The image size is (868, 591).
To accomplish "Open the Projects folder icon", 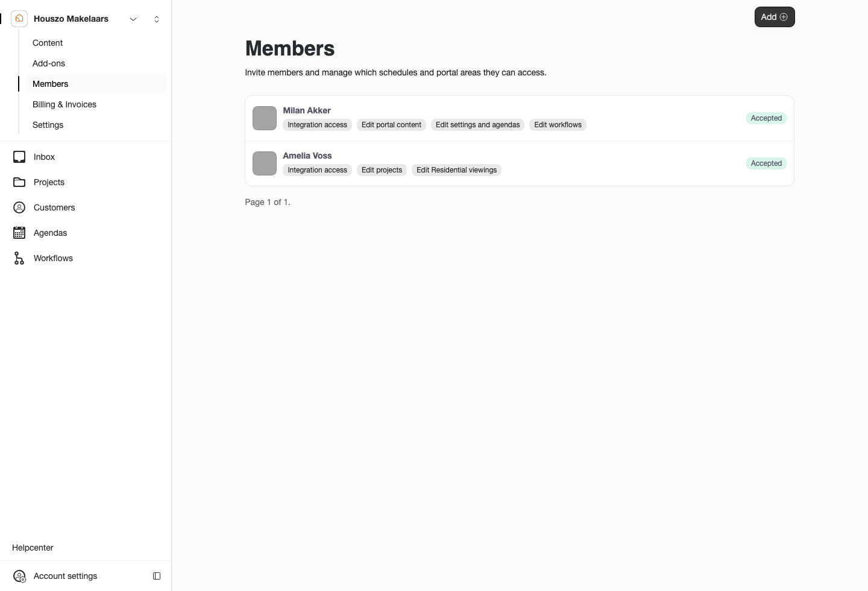I will coord(19,182).
